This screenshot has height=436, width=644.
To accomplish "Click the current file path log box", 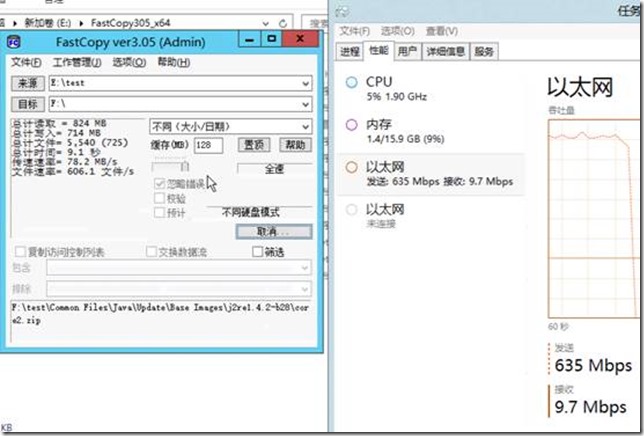I will pos(161,321).
